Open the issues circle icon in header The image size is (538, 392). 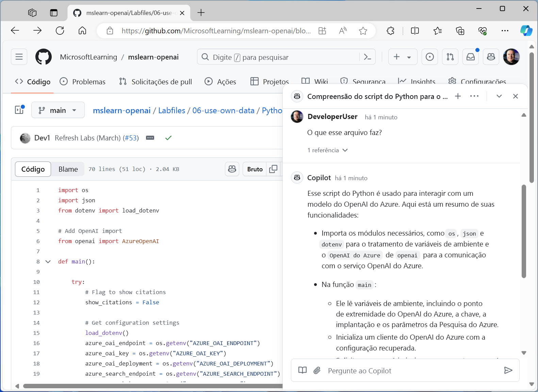[430, 57]
